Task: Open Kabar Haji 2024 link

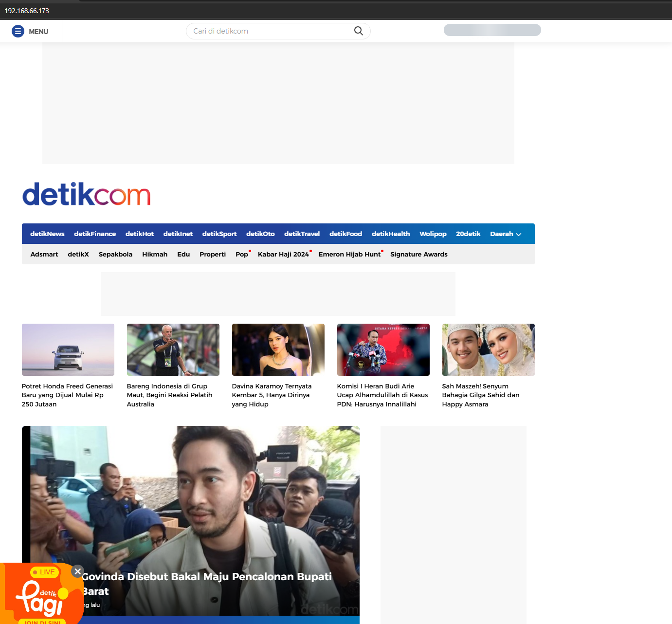Action: 283,255
